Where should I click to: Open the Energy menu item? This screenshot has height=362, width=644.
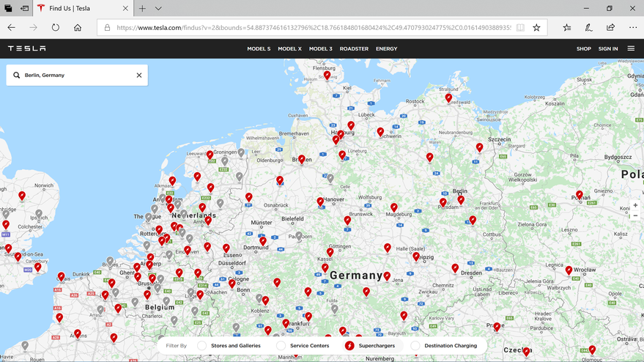point(387,48)
